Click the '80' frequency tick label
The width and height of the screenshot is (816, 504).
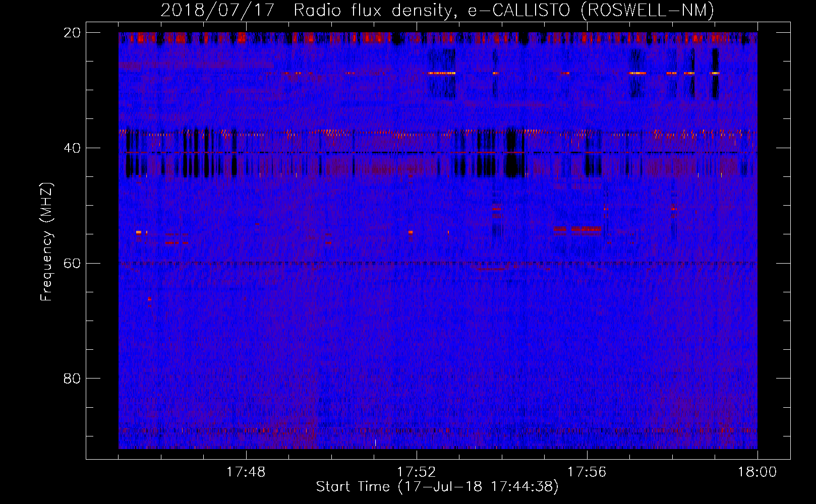72,379
